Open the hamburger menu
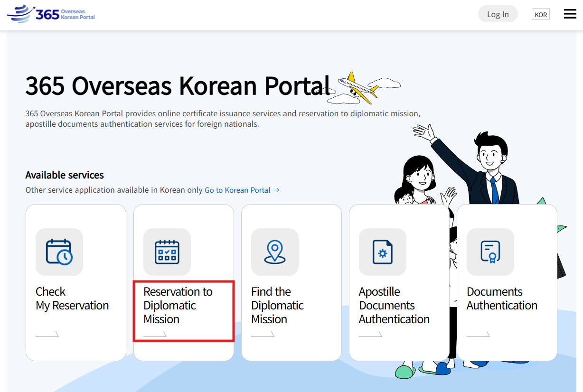583x392 pixels. tap(570, 14)
